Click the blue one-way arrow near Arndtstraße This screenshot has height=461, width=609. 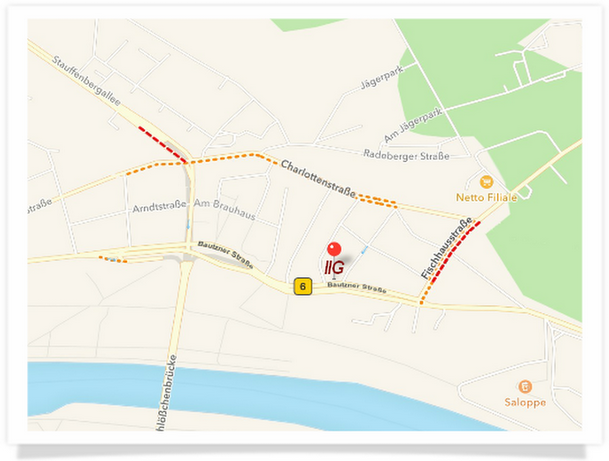189,224
